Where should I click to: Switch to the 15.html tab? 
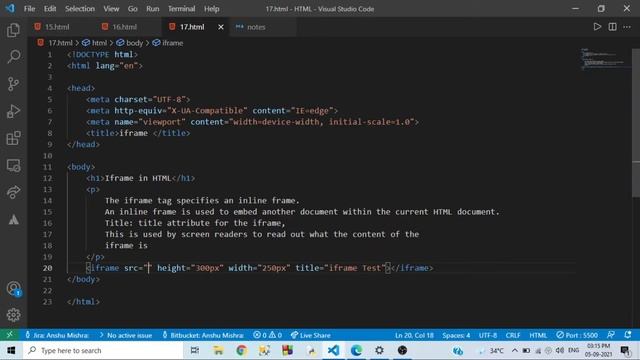56,27
